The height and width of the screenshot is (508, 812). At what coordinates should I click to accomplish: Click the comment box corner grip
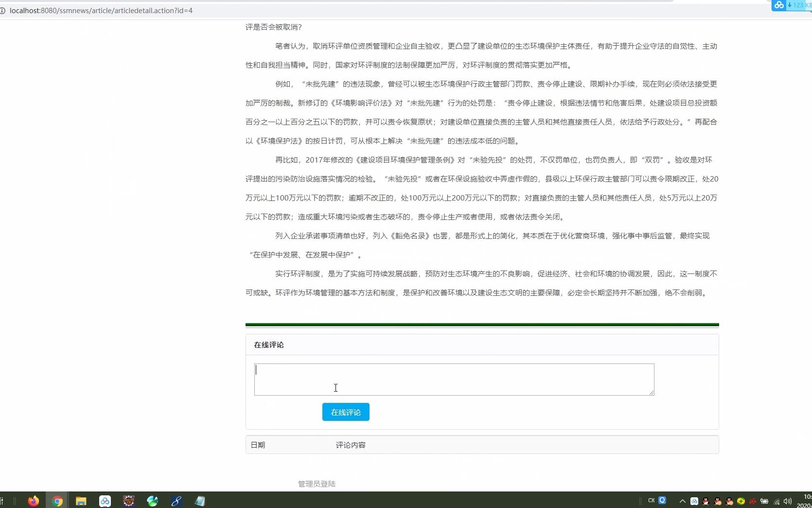[652, 393]
